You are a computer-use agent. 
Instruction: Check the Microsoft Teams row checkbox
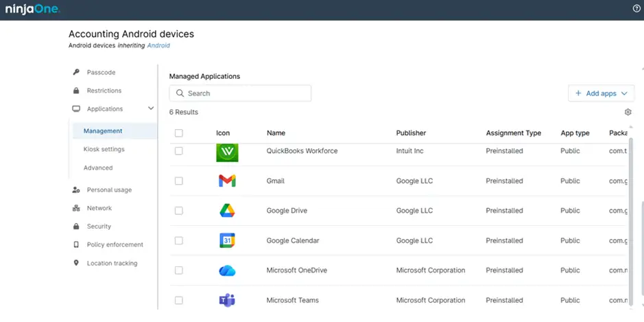point(179,300)
